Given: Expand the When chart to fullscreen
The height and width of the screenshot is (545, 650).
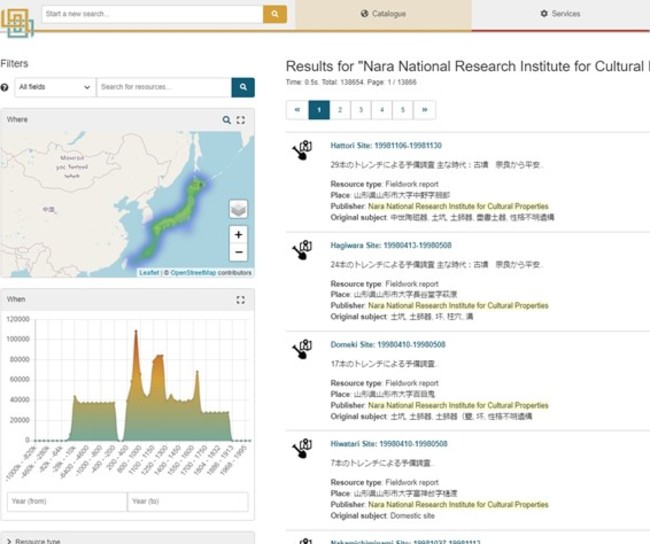Looking at the screenshot, I should [241, 299].
